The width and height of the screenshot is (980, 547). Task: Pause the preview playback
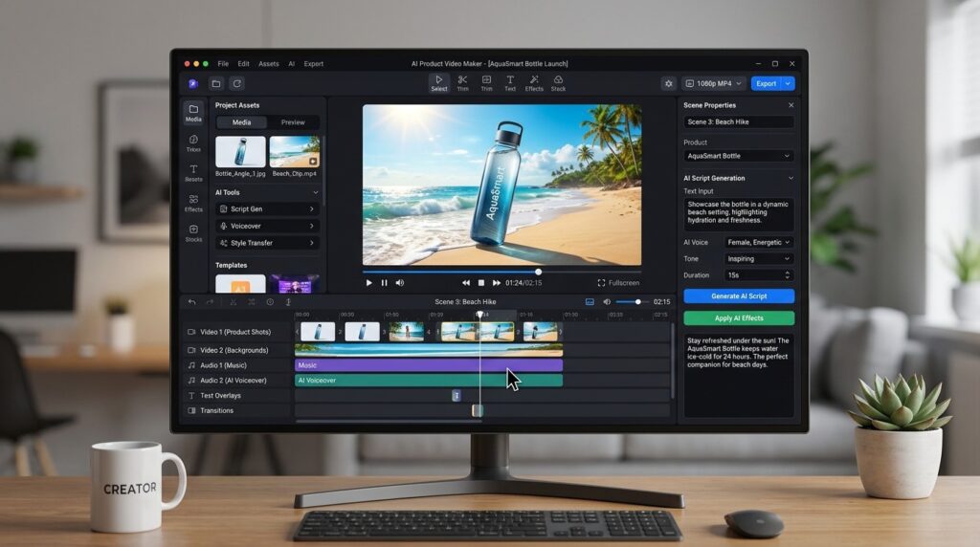[x=385, y=283]
